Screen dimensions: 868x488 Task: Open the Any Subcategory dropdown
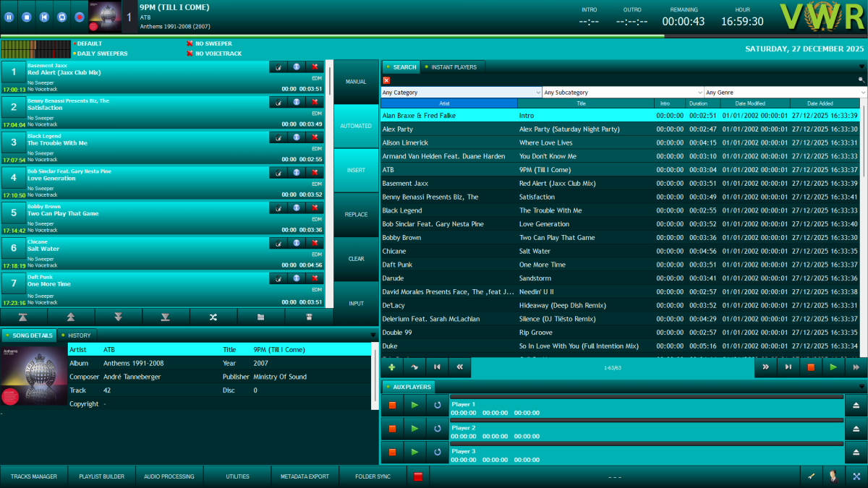click(621, 92)
